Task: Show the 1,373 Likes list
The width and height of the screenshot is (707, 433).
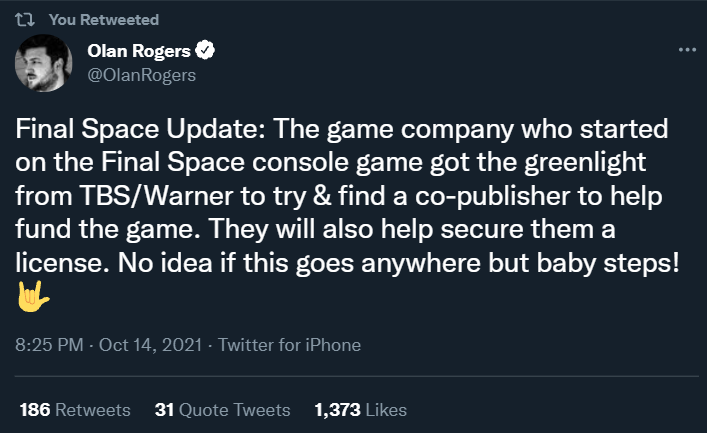Action: tap(361, 409)
